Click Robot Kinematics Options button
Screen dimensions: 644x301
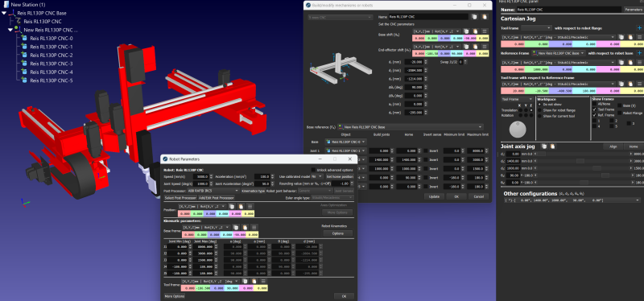tap(337, 233)
